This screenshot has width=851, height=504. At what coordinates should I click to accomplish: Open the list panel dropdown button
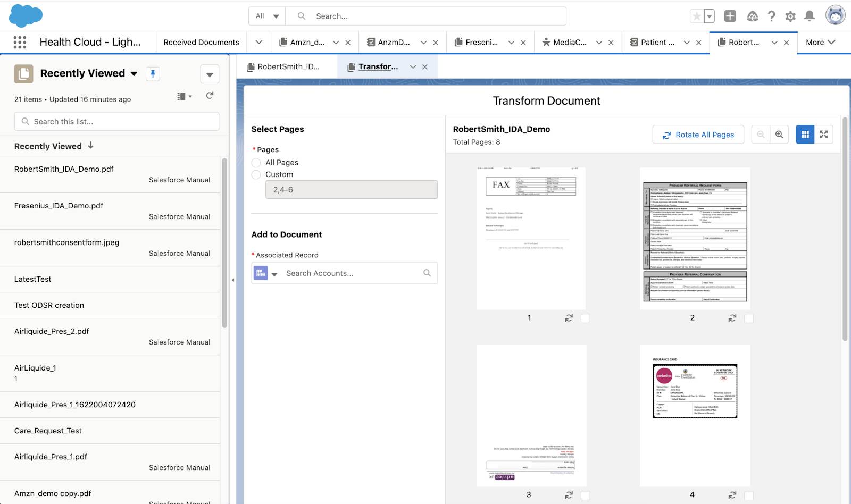210,74
